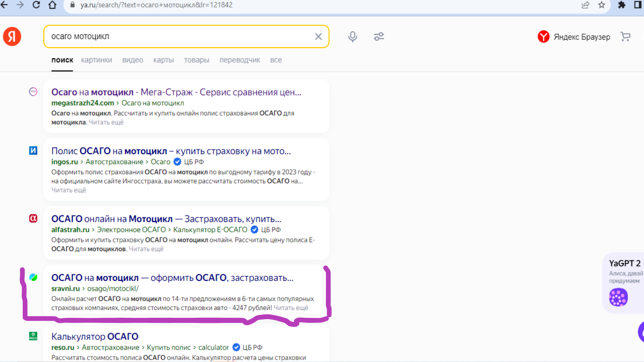
Task: Open search settings sliders icon
Action: tap(379, 37)
